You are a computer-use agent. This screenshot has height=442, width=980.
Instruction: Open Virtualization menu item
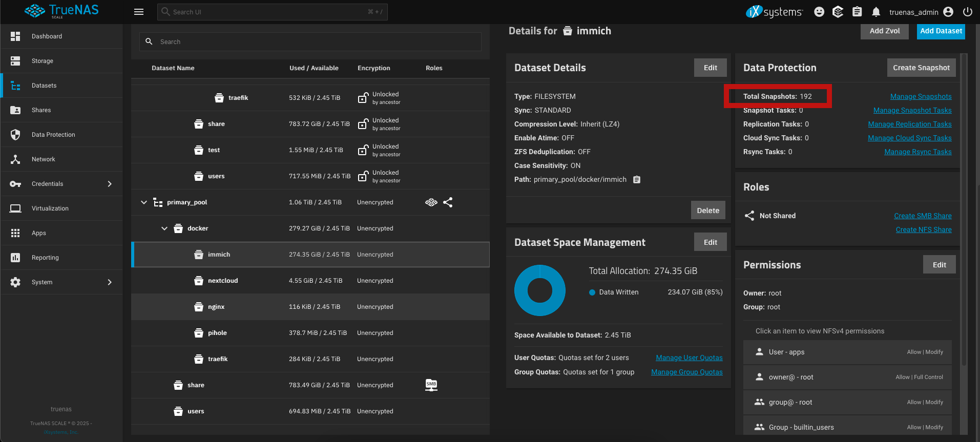click(61, 208)
